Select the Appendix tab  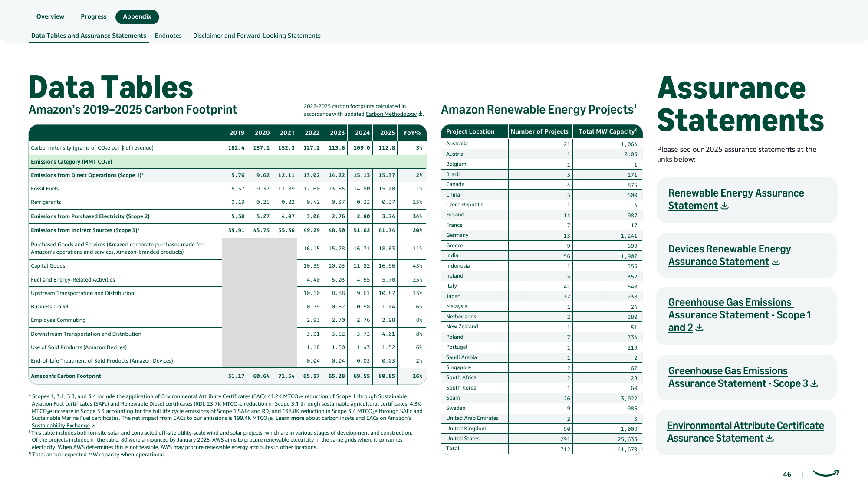137,17
